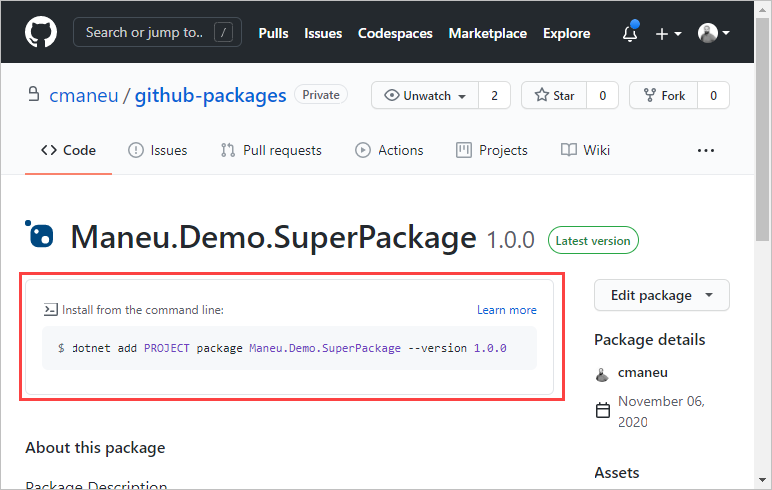Focus the Search or jump to field
The width and height of the screenshot is (772, 490).
pyautogui.click(x=157, y=33)
